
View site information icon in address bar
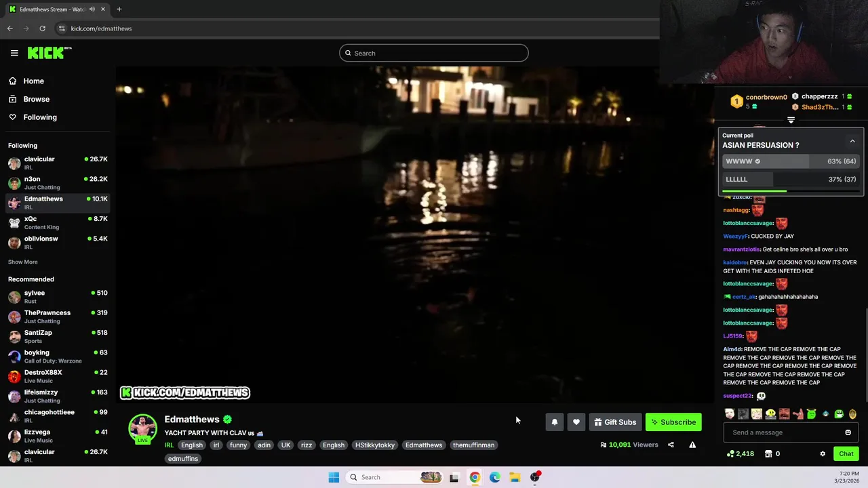(62, 28)
